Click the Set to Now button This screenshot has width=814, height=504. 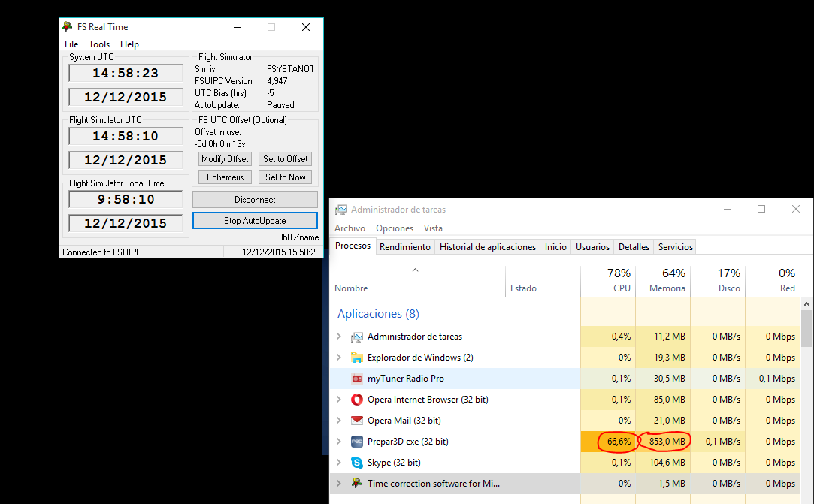tap(285, 177)
